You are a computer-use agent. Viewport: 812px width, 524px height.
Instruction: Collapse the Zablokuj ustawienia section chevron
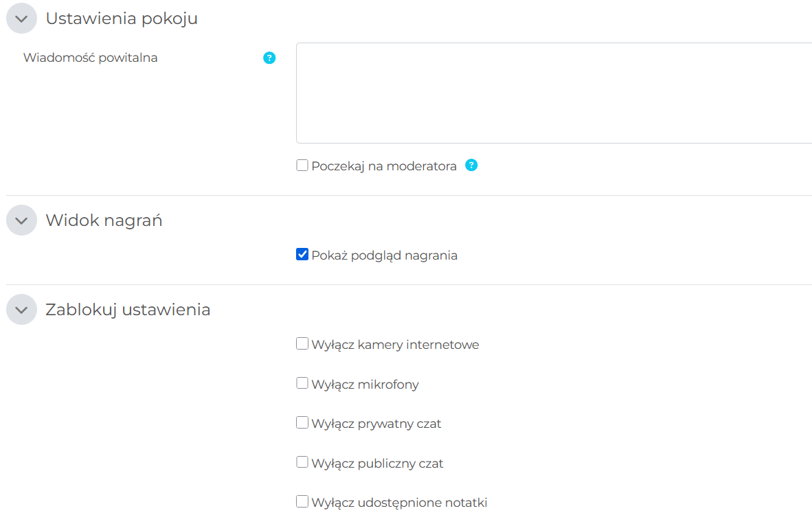pyautogui.click(x=21, y=310)
